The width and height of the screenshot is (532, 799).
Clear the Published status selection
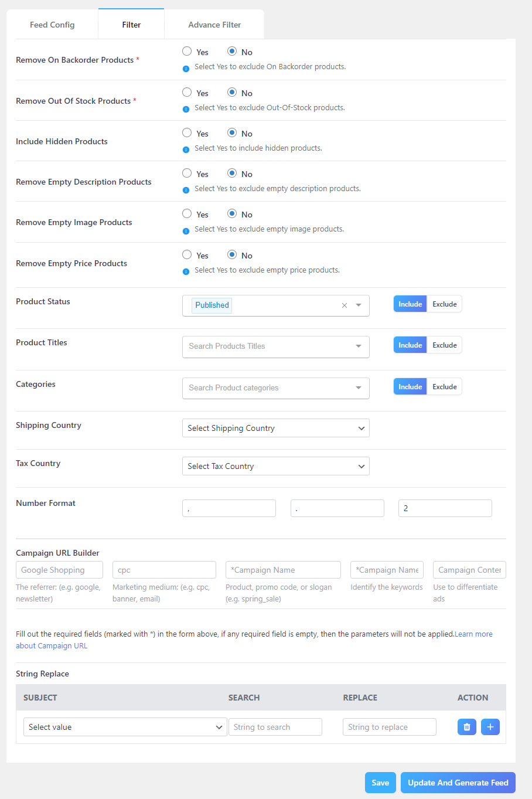tap(345, 305)
